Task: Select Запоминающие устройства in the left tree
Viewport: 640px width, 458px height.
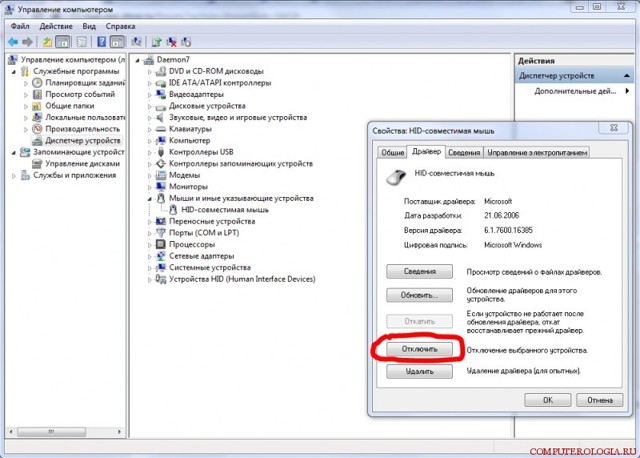Action: click(78, 152)
